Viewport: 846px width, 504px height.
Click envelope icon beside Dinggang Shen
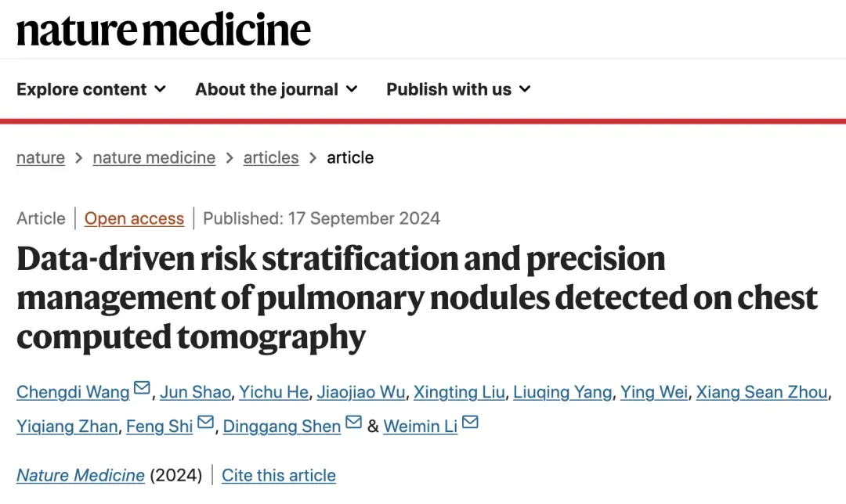click(x=353, y=423)
